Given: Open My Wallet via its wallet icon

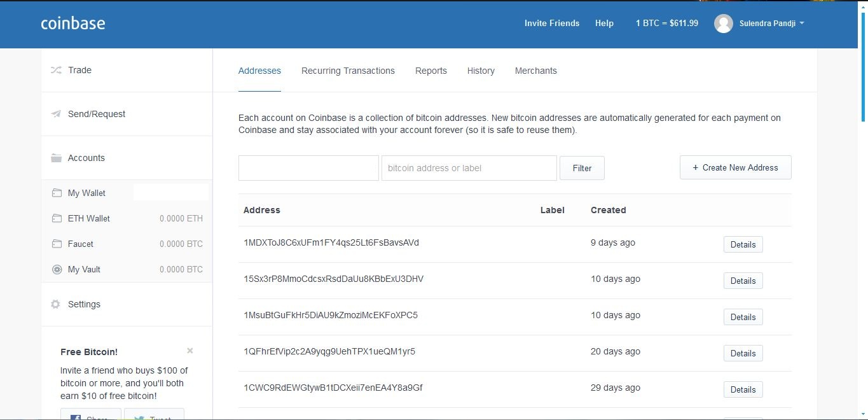Looking at the screenshot, I should click(x=57, y=193).
